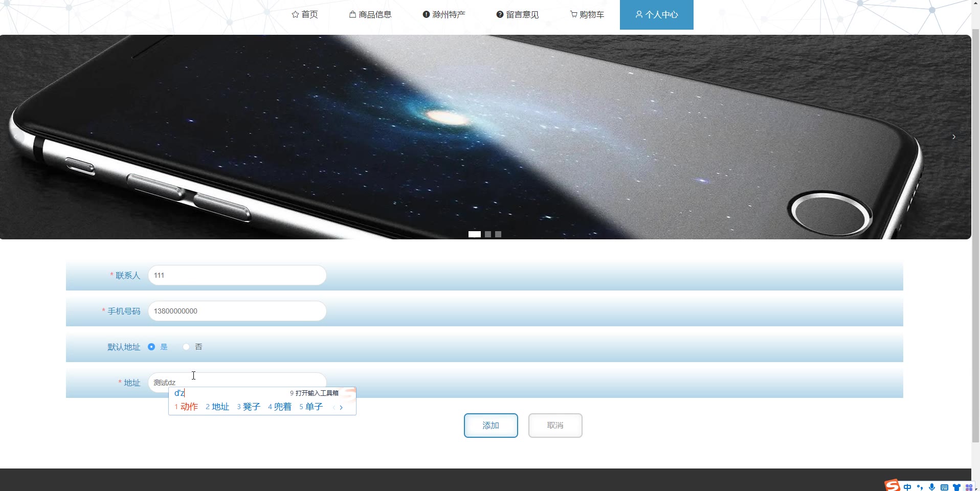
Task: Open 打开输入工具箱 in the IME popup
Action: (x=314, y=393)
